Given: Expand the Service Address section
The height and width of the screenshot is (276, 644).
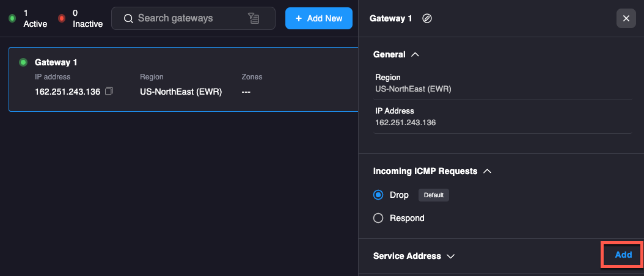Looking at the screenshot, I should 451,256.
